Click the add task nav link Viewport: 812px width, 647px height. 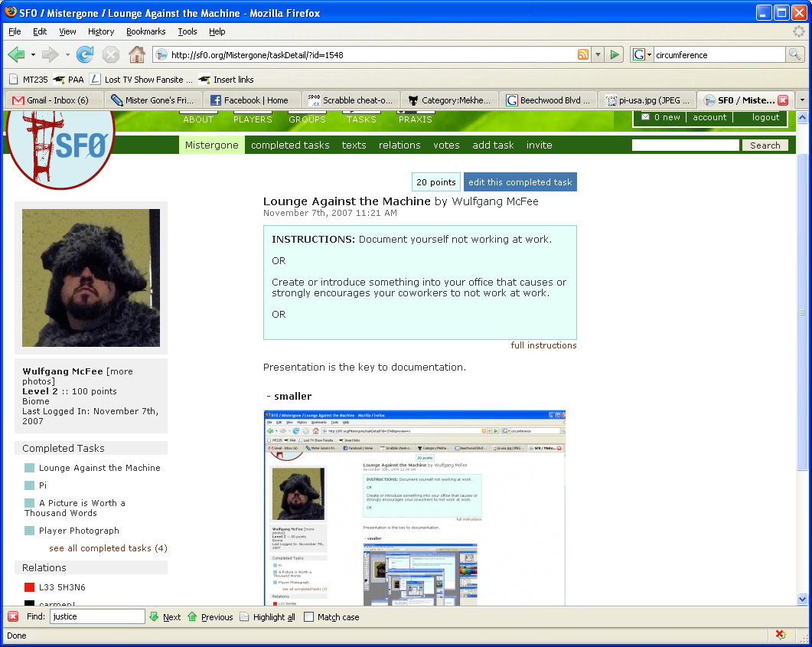point(493,145)
